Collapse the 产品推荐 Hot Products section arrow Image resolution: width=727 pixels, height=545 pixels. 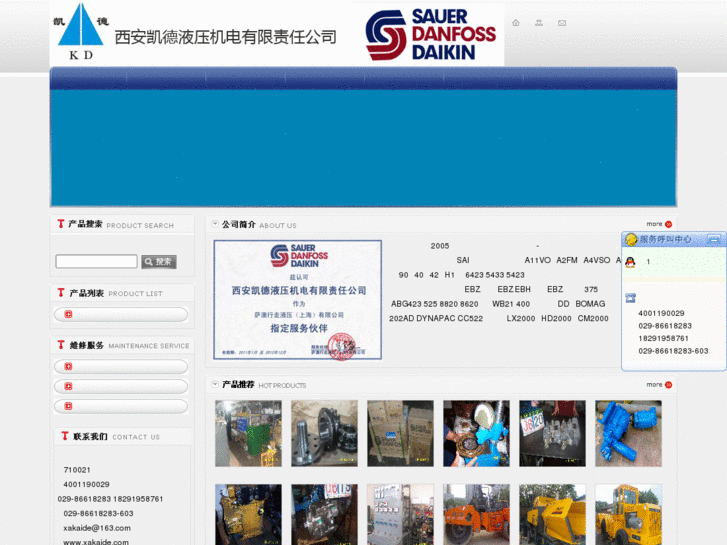tap(215, 384)
